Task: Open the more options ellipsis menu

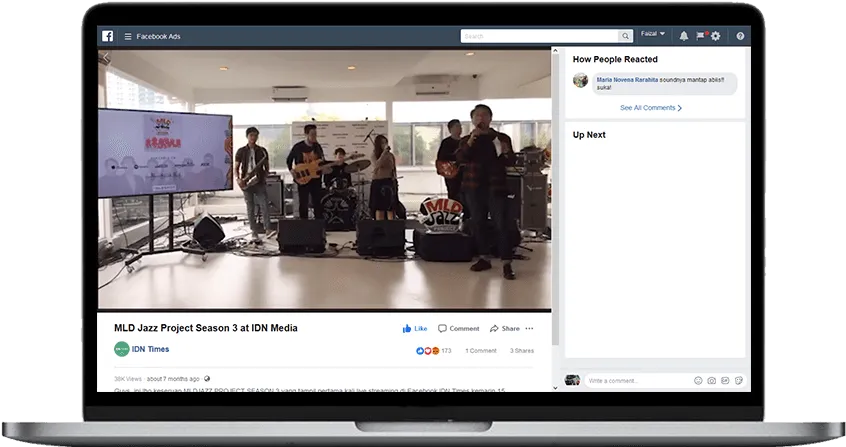Action: click(529, 328)
